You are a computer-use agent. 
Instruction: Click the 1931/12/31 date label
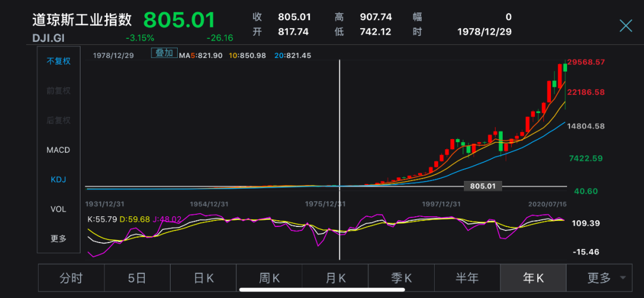coord(104,204)
